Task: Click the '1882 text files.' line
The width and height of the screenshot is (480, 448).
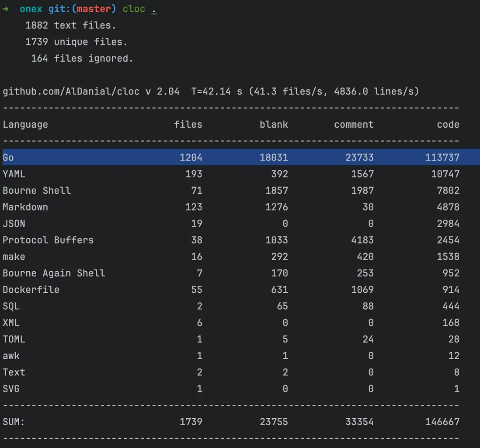Action: tap(71, 25)
